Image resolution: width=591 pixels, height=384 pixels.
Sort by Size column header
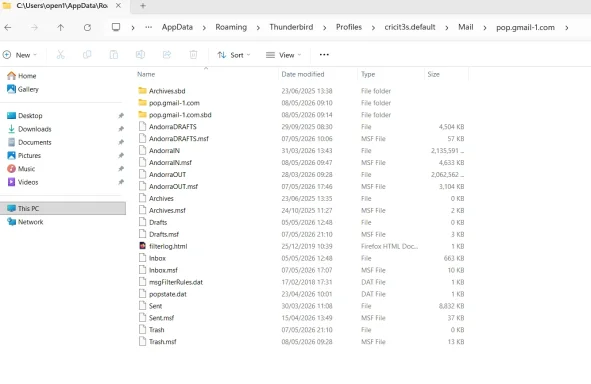coord(433,74)
